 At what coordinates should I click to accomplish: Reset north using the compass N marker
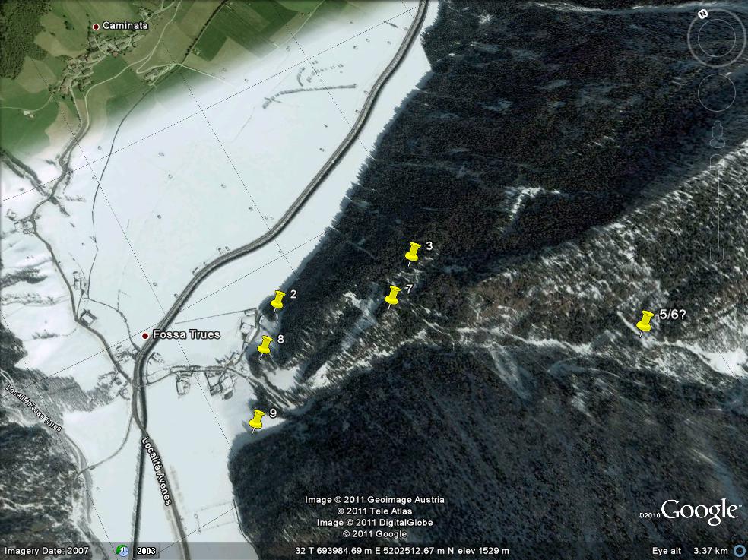coord(702,14)
